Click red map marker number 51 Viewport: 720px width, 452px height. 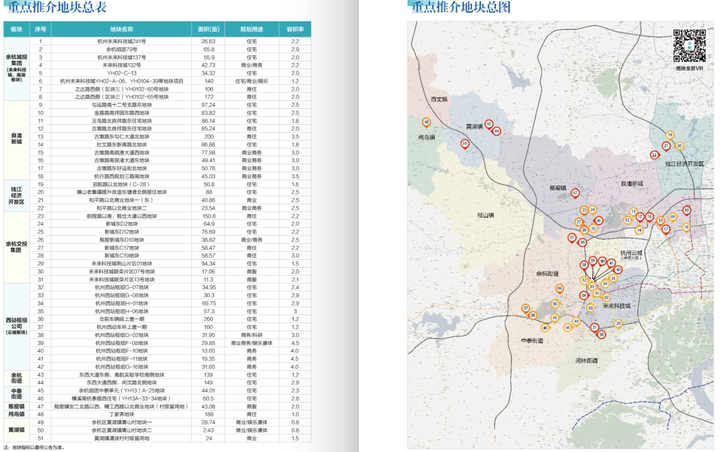pyautogui.click(x=465, y=144)
